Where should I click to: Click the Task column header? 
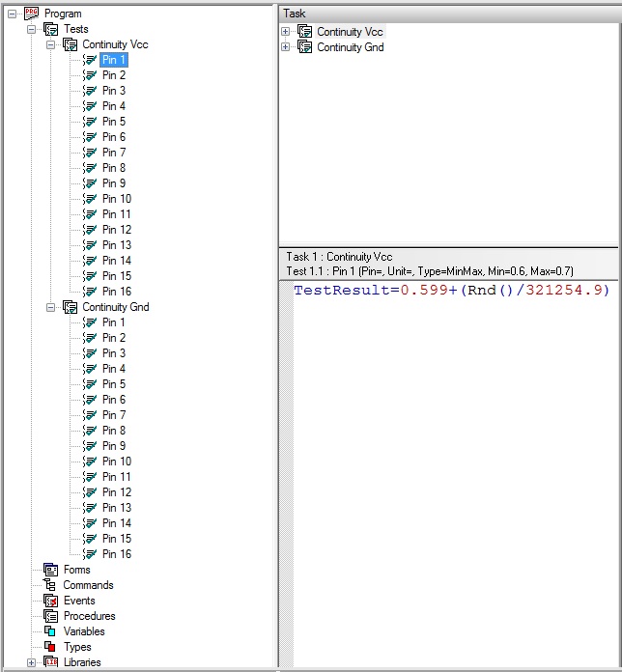pos(450,14)
